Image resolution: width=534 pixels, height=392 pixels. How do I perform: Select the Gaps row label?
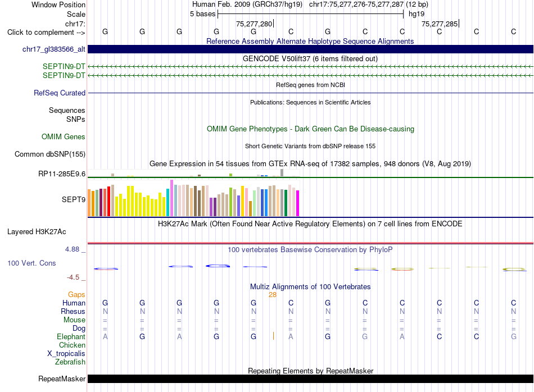point(76,295)
